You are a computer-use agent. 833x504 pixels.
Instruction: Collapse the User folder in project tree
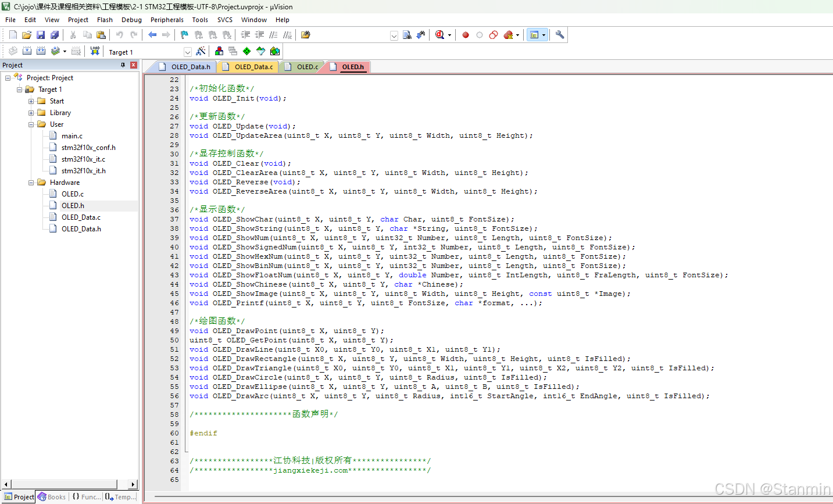[x=31, y=124]
